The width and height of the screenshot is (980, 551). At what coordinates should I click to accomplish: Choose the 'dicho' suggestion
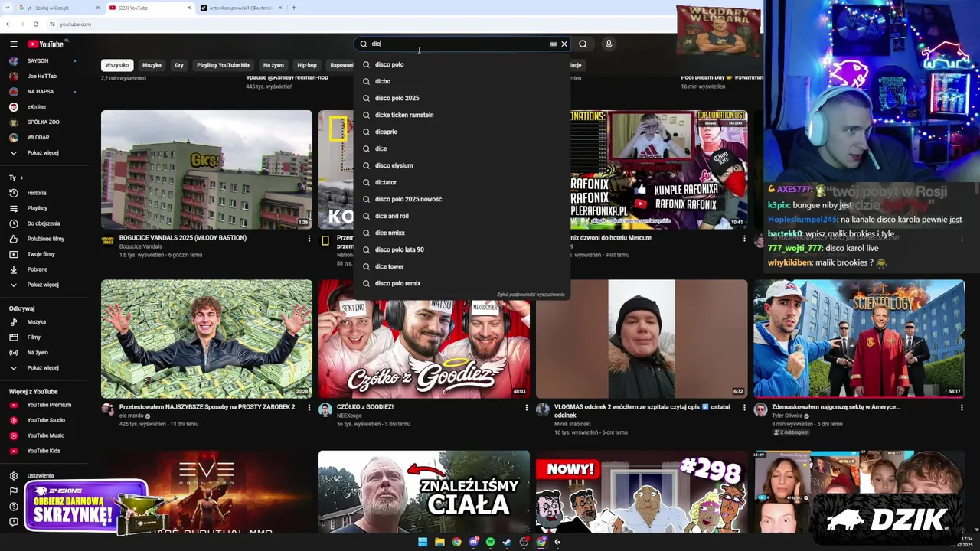tap(462, 81)
